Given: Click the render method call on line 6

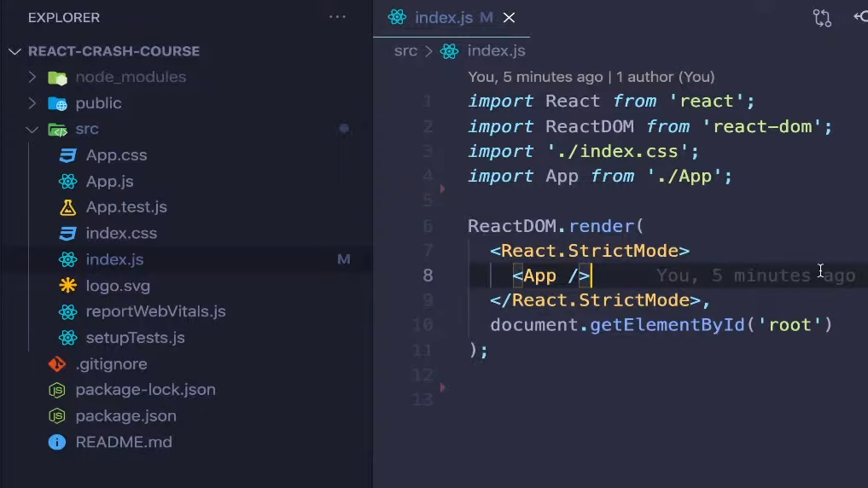Looking at the screenshot, I should 601,226.
